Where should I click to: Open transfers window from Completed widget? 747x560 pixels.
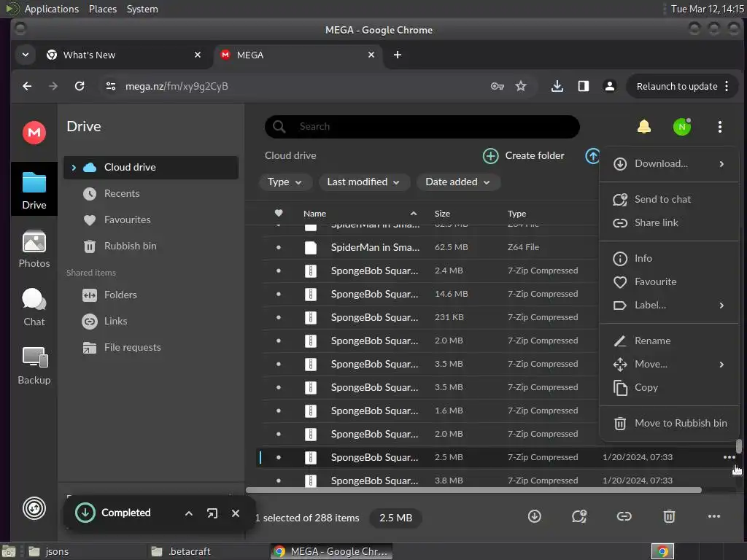(212, 513)
